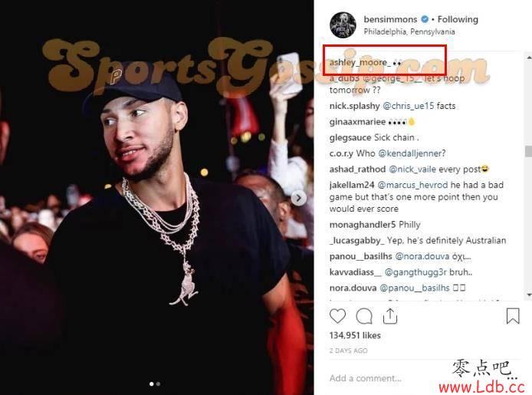The width and height of the screenshot is (532, 395).
Task: Open the comment bubble icon
Action: 364,316
